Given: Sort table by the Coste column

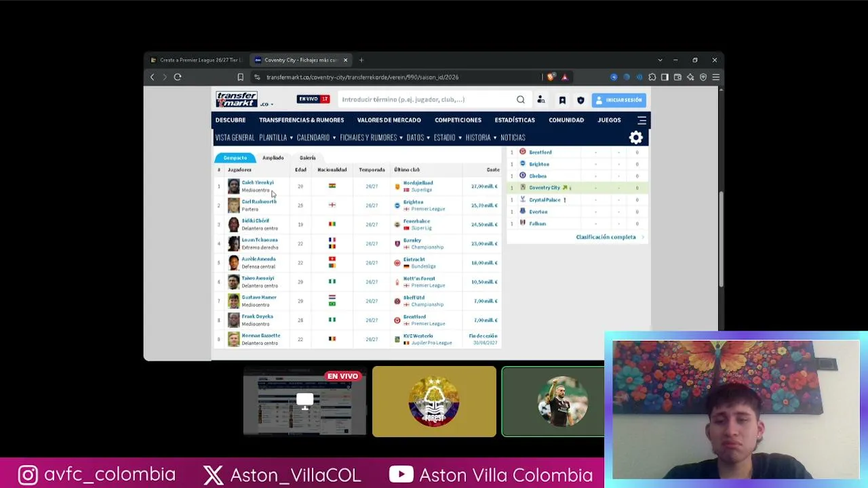Looking at the screenshot, I should tap(493, 170).
